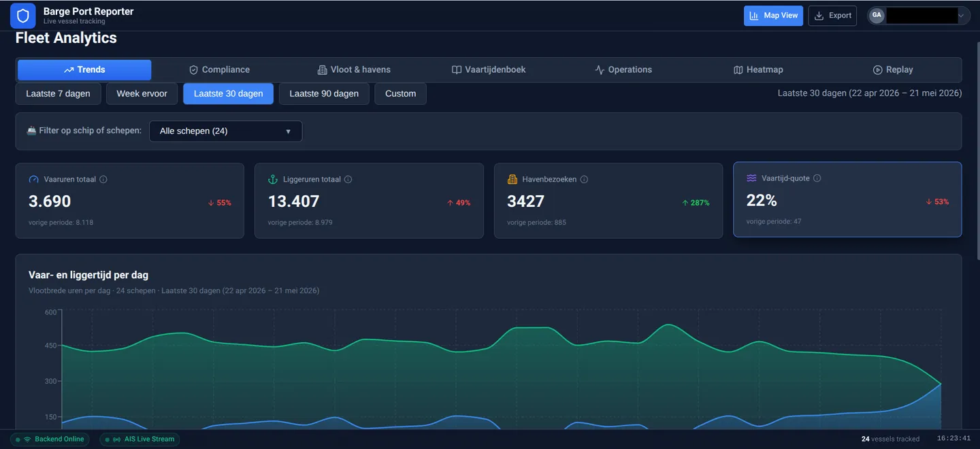This screenshot has height=449, width=980.
Task: Click the Vaartijd-quote waves icon
Action: tap(751, 178)
